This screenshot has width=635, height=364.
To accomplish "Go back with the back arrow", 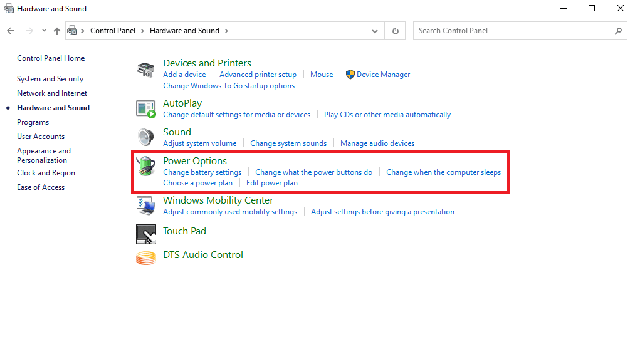I will point(11,31).
